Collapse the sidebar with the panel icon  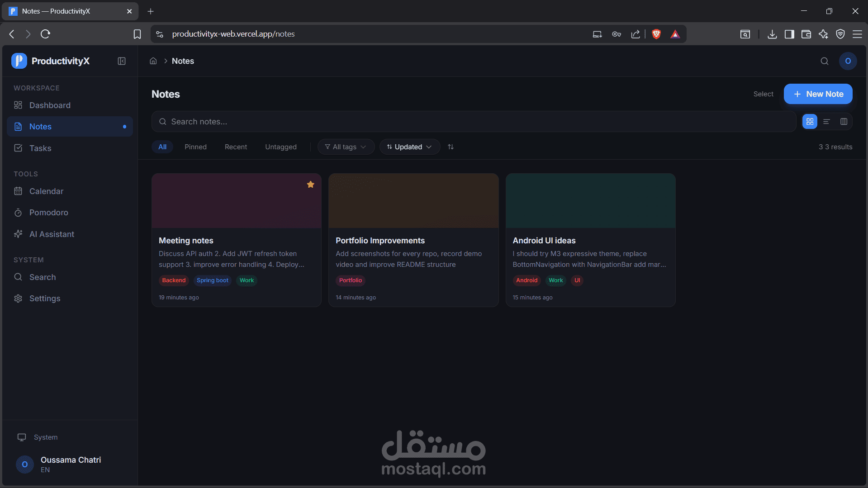click(x=122, y=61)
